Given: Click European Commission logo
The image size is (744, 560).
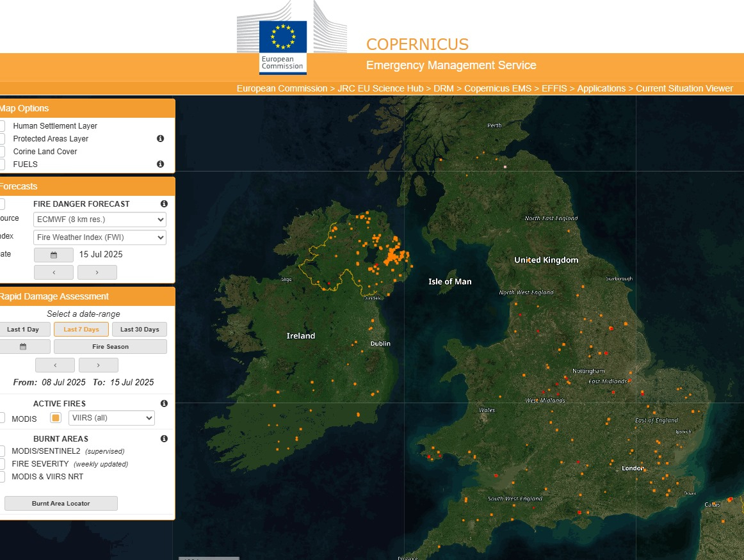Looking at the screenshot, I should [282, 47].
